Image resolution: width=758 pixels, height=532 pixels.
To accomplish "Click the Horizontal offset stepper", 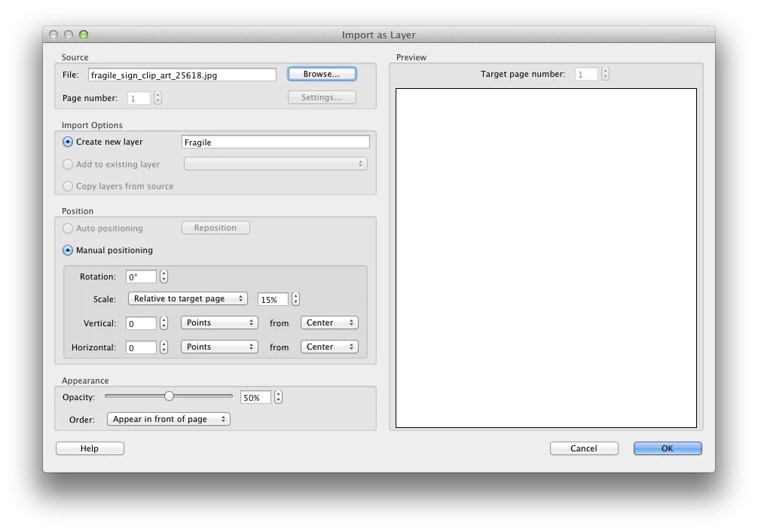I will 164,347.
